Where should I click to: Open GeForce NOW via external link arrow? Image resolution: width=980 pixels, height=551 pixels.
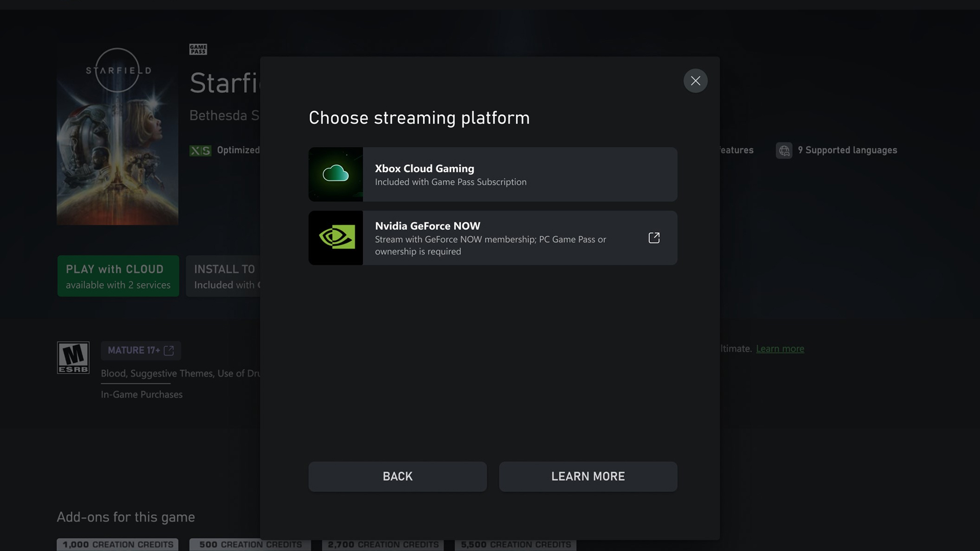[x=654, y=238]
